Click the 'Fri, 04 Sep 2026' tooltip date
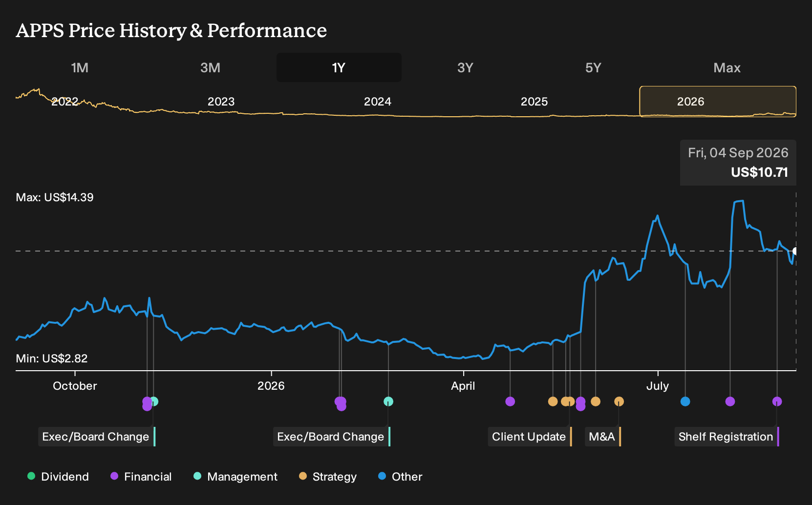812x505 pixels. [x=738, y=153]
